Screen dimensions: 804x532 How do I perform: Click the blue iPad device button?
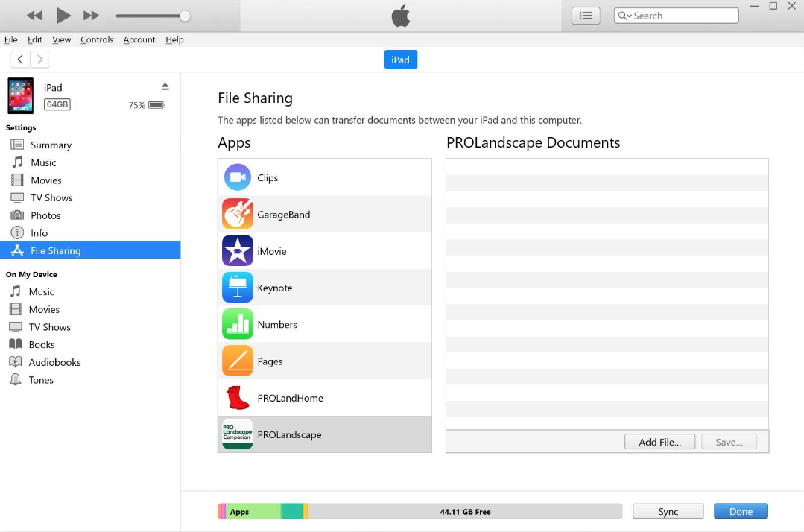tap(400, 60)
